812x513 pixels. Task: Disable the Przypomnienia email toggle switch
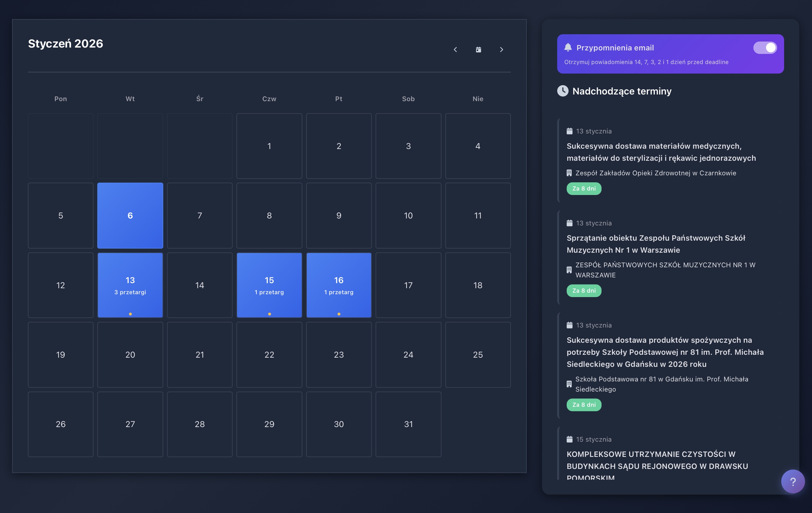point(765,48)
